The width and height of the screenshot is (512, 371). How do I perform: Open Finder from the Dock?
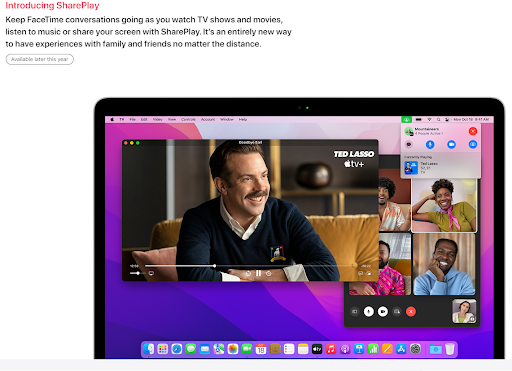(149, 349)
